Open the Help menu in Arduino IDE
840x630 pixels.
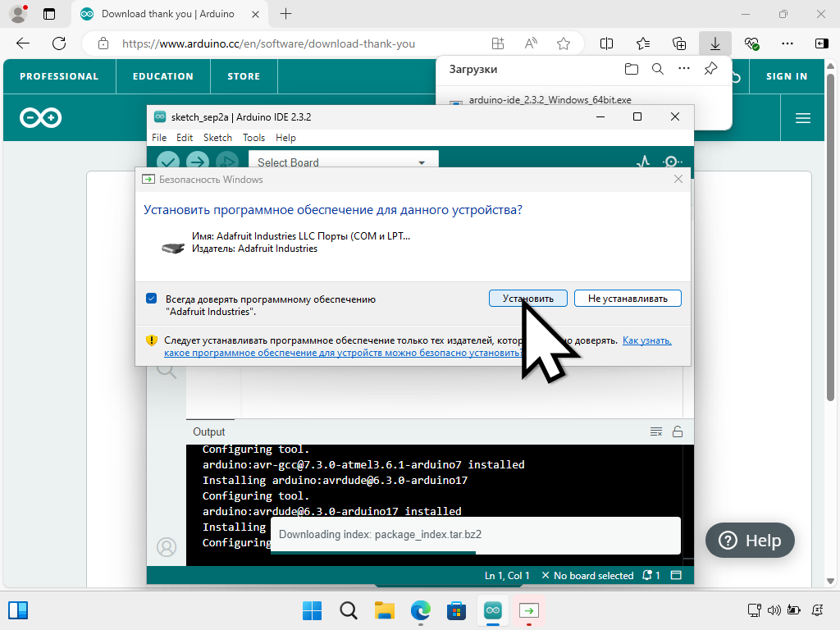[285, 138]
